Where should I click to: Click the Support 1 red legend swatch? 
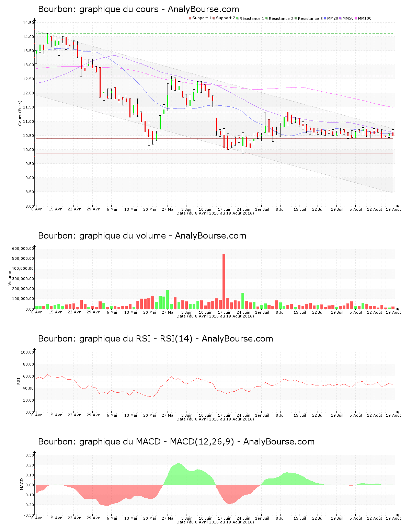(x=190, y=18)
